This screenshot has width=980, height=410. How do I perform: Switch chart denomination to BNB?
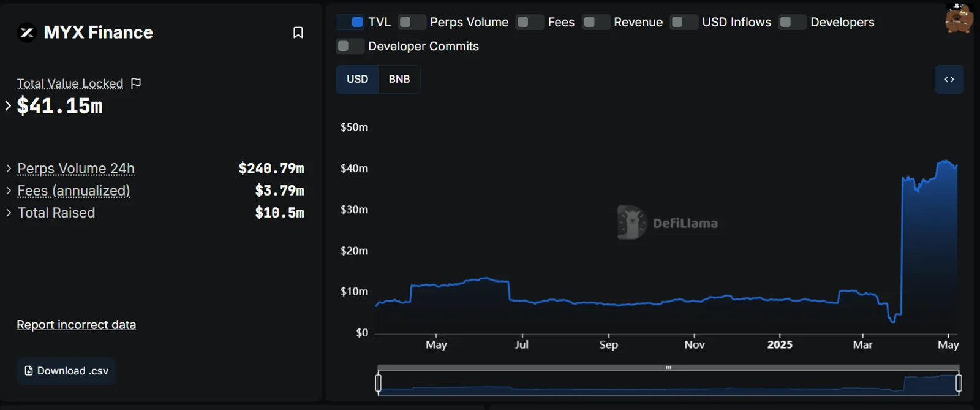click(x=399, y=79)
